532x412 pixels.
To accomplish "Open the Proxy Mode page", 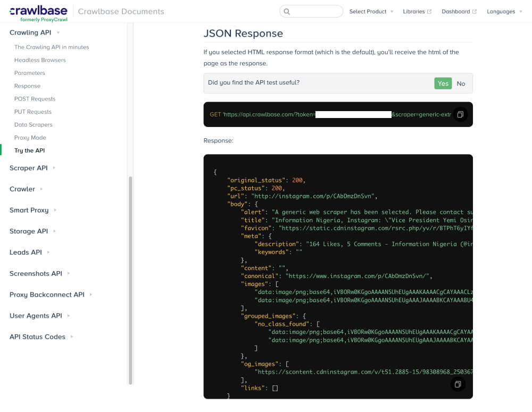I will coord(30,137).
